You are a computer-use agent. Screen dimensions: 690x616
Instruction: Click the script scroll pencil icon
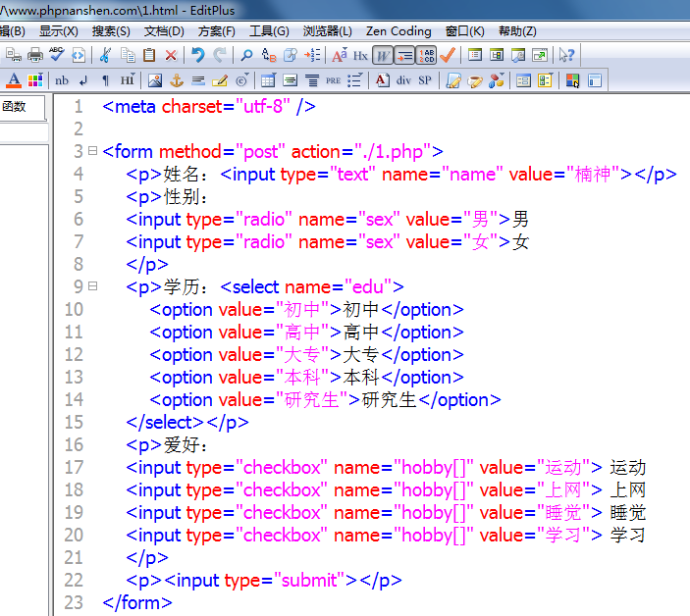(x=453, y=80)
